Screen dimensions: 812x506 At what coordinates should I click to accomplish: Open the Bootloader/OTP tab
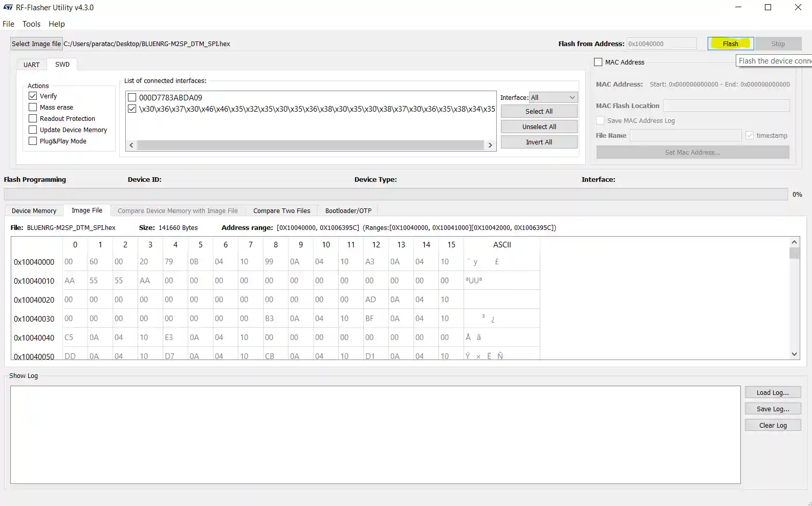348,210
